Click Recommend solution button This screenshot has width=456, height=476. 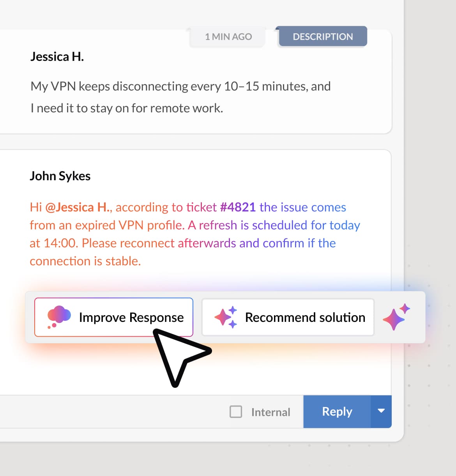(x=288, y=317)
